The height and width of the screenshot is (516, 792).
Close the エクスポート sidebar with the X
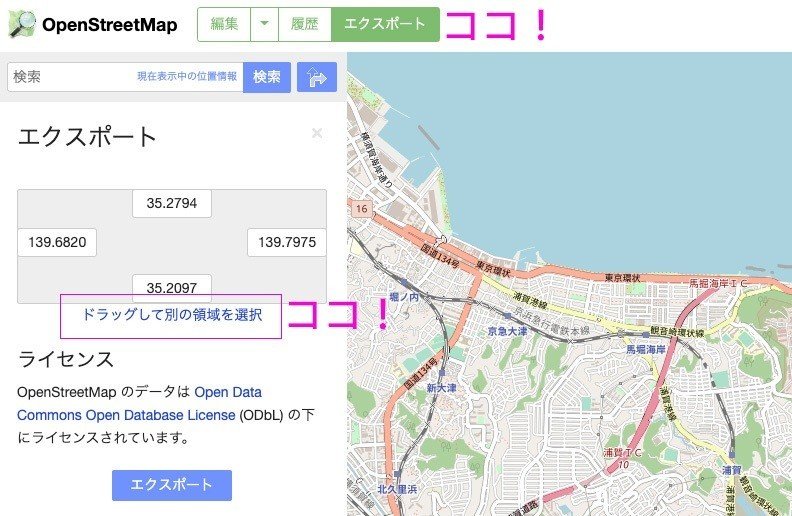pyautogui.click(x=317, y=133)
